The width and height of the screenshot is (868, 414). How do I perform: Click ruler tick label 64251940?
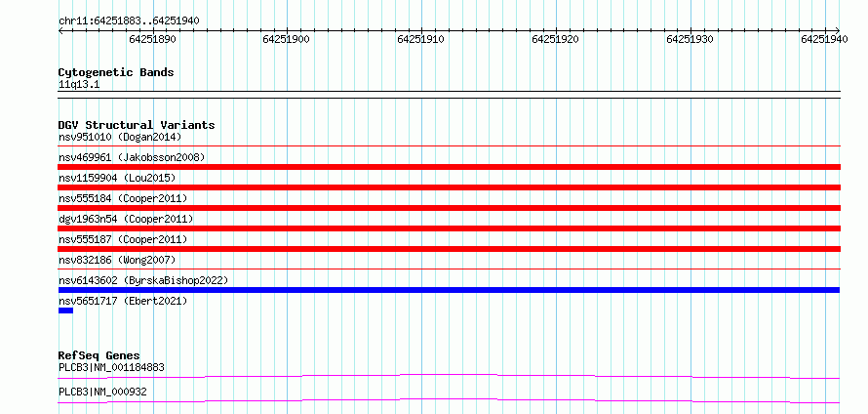tap(824, 39)
